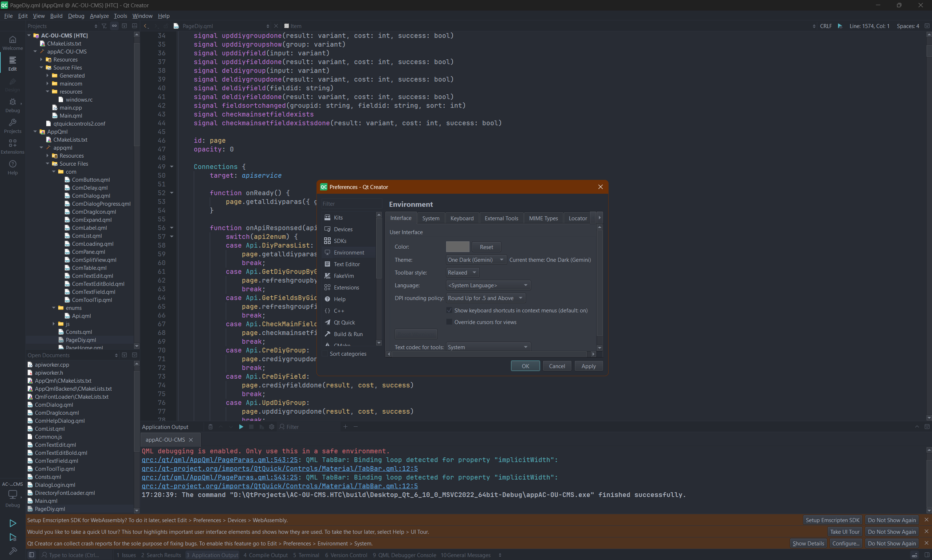Click the Apply button in Preferences
This screenshot has height=560, width=932.
(x=588, y=366)
